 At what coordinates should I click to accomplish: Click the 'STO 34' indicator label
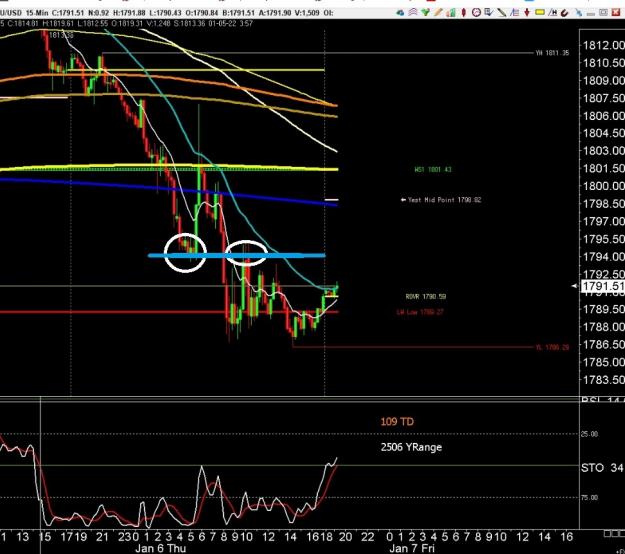(602, 468)
